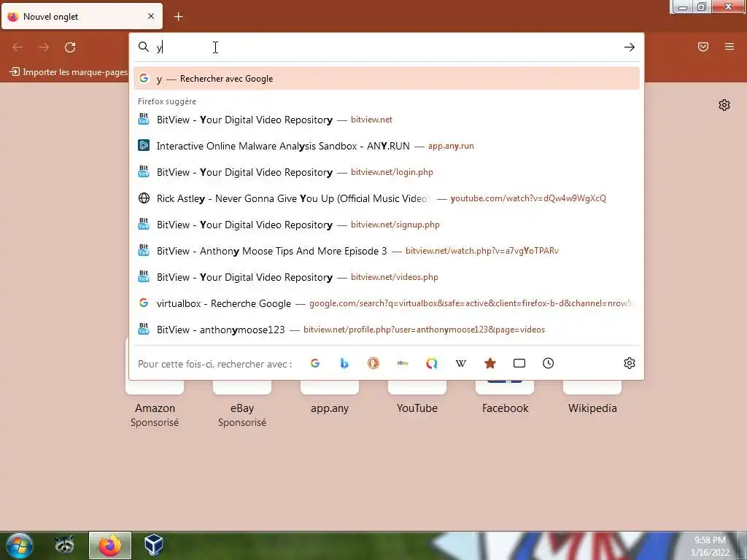Open the Firefox hamburger menu

pyautogui.click(x=729, y=47)
